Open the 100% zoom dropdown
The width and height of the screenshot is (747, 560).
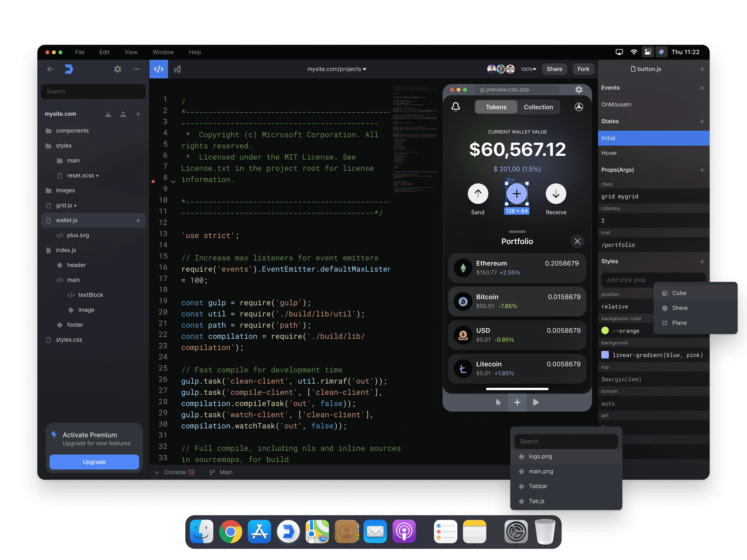(528, 69)
